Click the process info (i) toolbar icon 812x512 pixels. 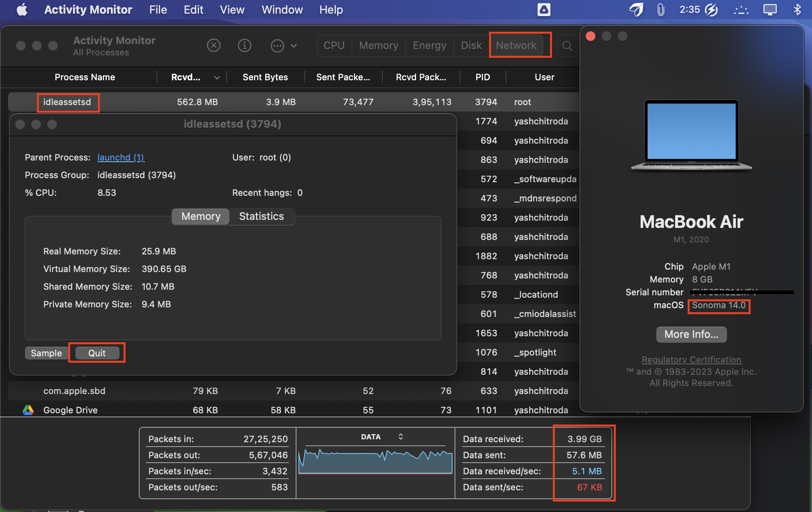tap(244, 45)
